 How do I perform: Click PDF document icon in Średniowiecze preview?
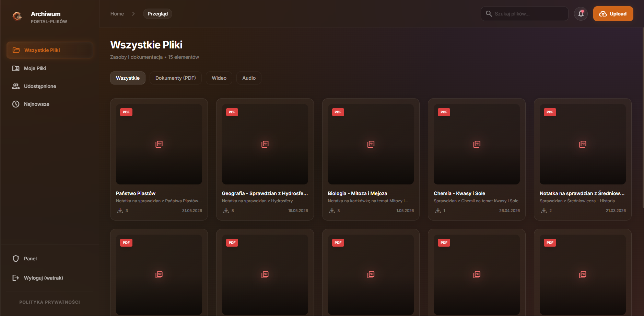(583, 144)
